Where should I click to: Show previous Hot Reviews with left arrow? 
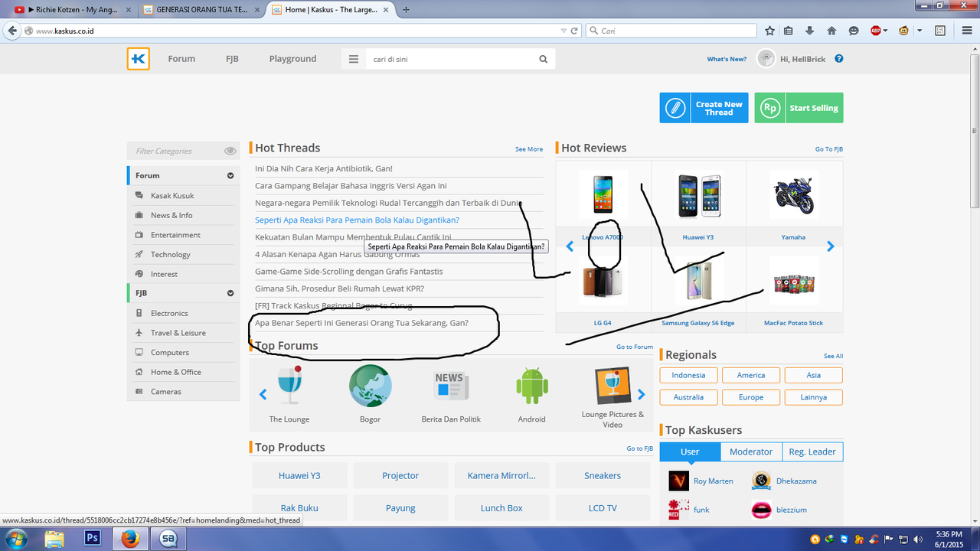click(x=570, y=246)
